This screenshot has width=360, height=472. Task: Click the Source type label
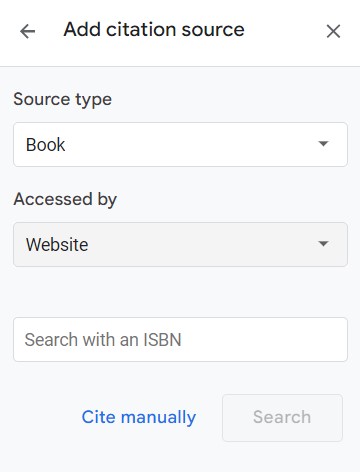62,100
